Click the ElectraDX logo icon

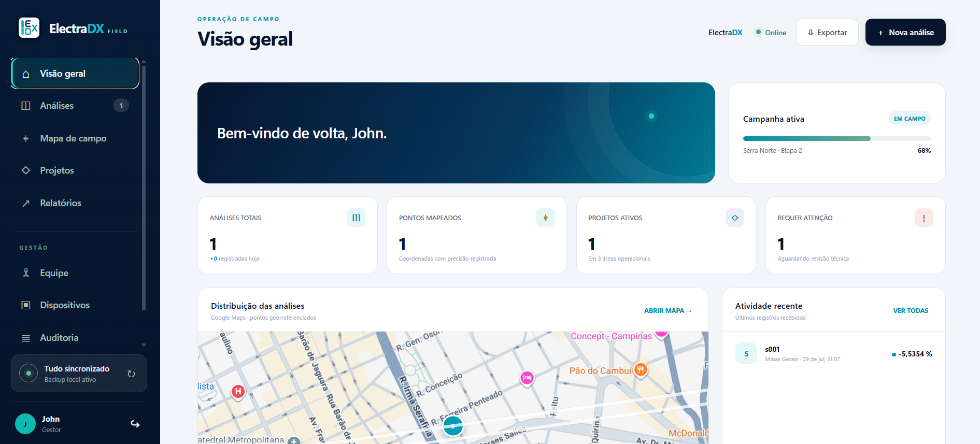[x=29, y=28]
